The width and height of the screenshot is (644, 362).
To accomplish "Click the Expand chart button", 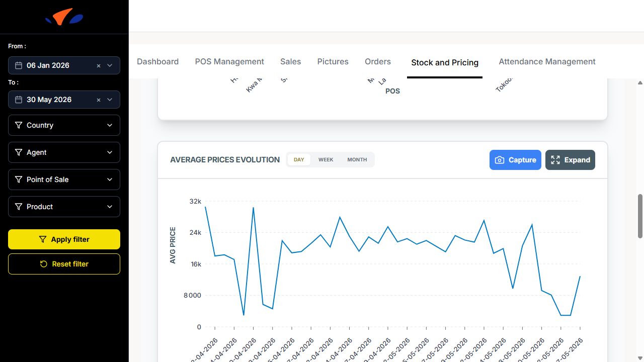I will (570, 160).
